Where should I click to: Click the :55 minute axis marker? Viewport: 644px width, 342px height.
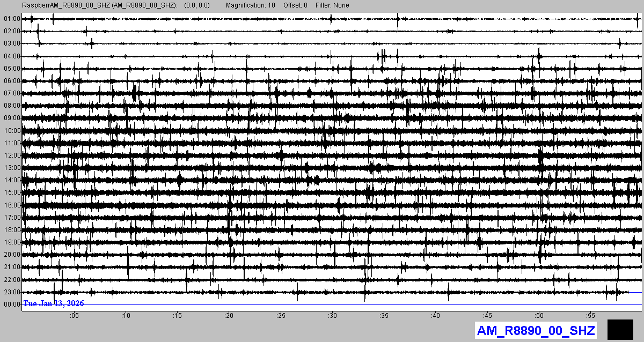point(590,316)
